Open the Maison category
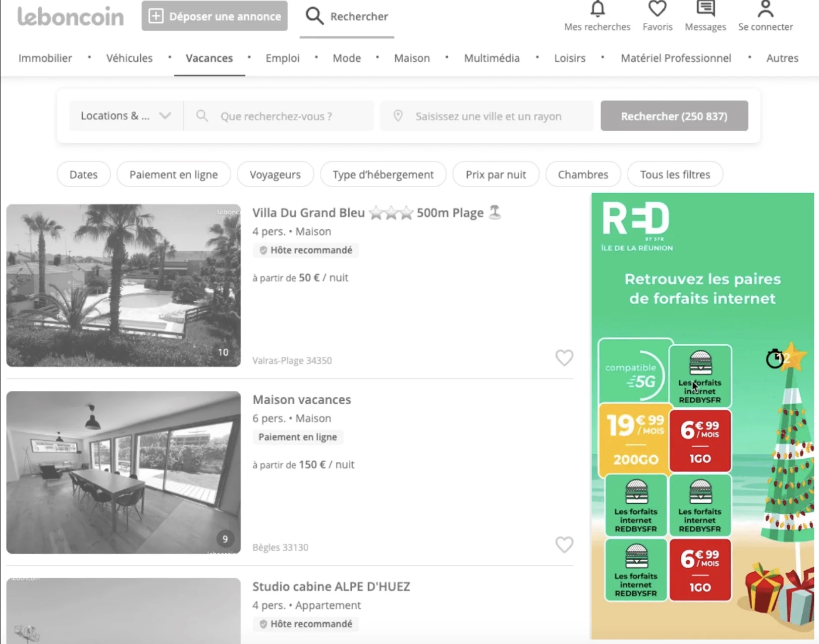Screen dimensions: 819x644 coord(412,58)
